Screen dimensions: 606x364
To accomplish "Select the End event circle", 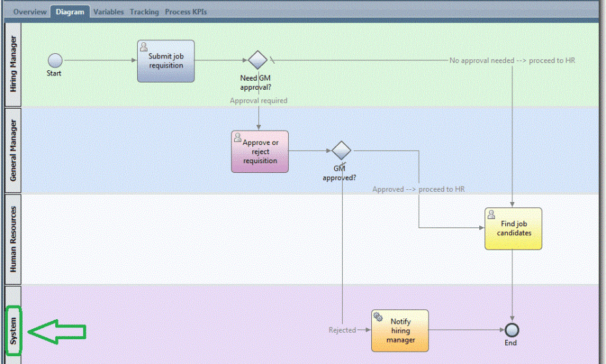I will click(x=512, y=330).
